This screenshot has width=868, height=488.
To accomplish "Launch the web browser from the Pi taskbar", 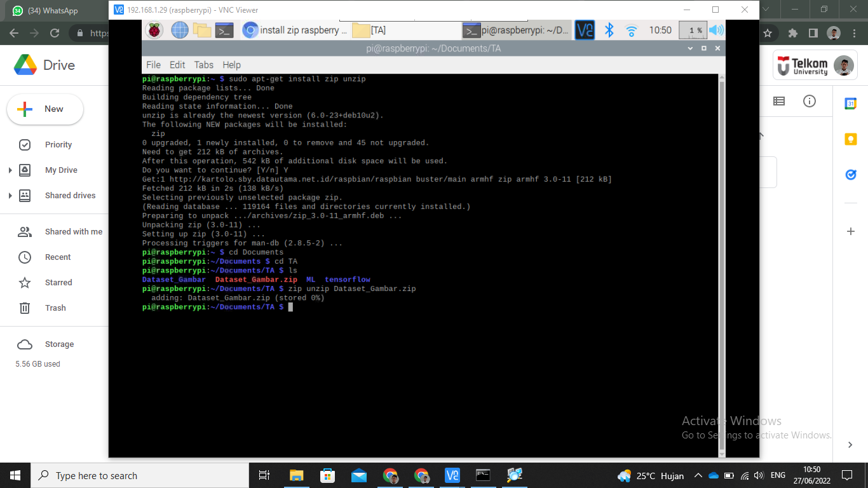I will click(x=180, y=30).
